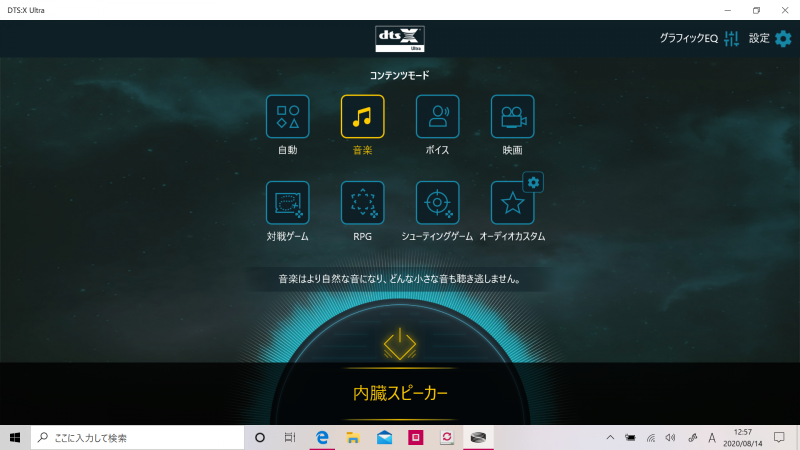Minimize the DTS:X Ultra window
The width and height of the screenshot is (800, 450).
click(x=728, y=10)
